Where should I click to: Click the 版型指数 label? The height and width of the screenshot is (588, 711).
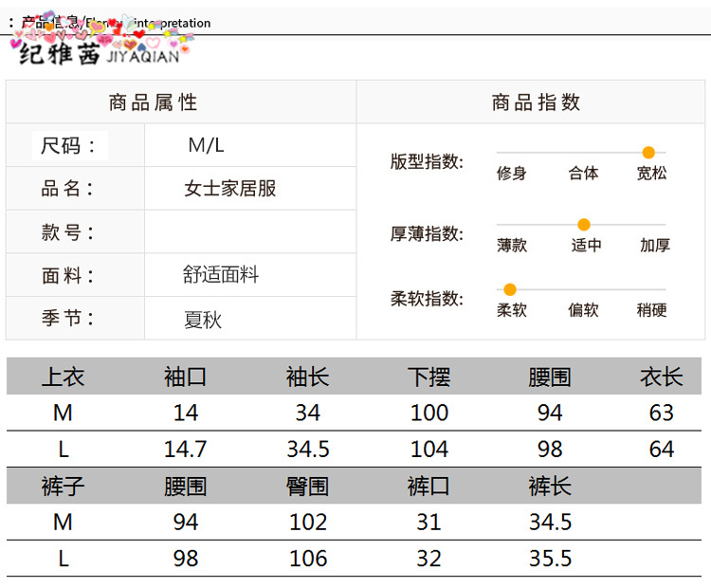427,161
